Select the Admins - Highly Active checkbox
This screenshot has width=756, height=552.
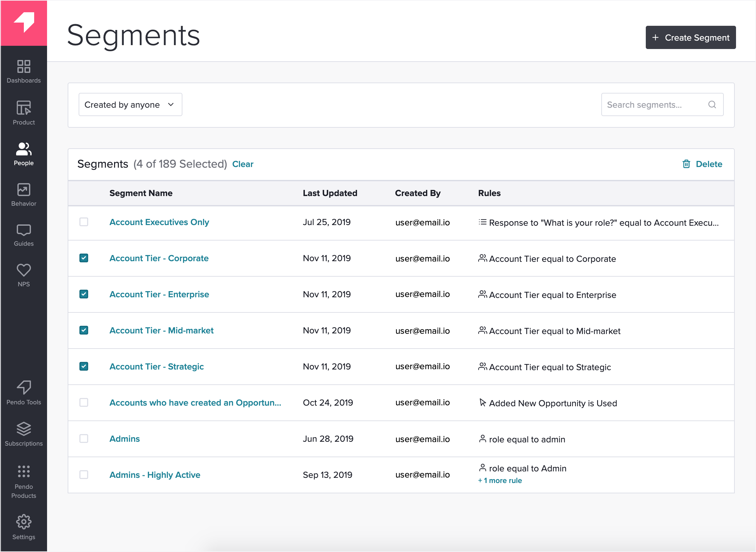[84, 475]
